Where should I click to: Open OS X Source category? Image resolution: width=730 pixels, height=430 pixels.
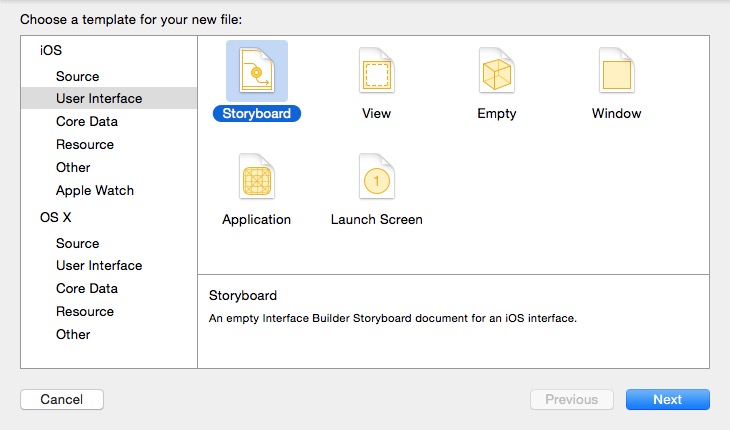[x=78, y=243]
